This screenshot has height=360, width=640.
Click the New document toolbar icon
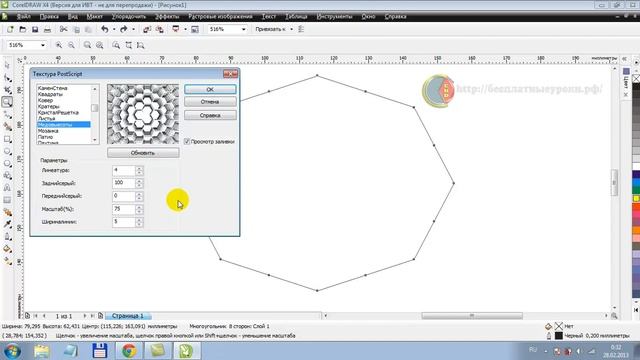click(10, 29)
